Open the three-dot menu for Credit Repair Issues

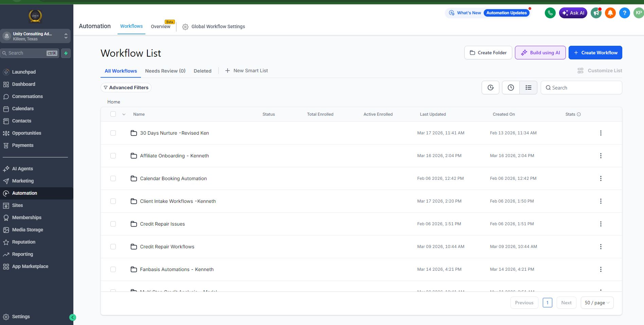(601, 224)
